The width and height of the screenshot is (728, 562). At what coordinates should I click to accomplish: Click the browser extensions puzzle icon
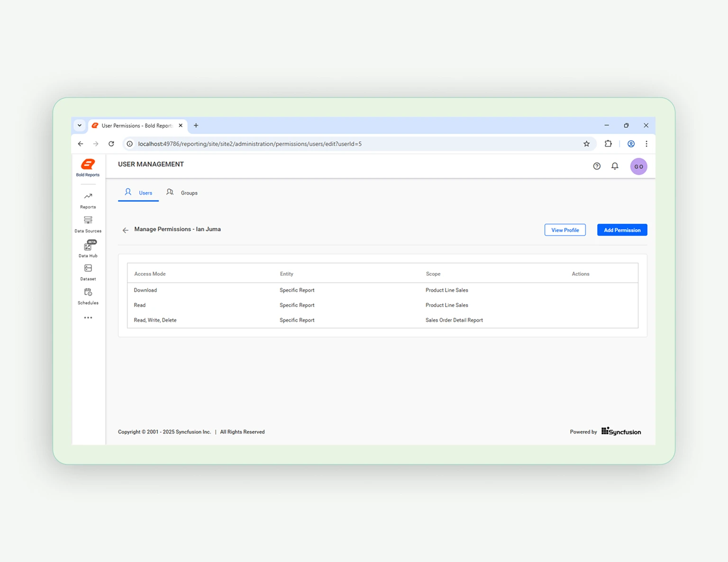(608, 144)
